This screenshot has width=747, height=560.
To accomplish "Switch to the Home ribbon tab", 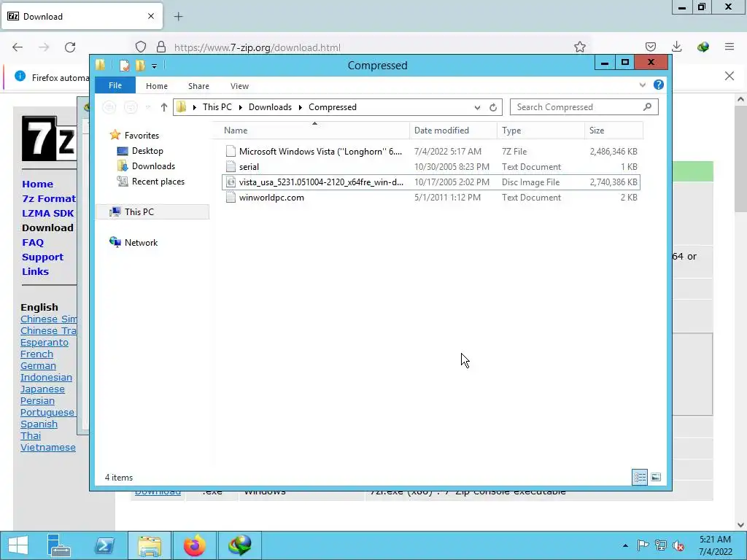I will pyautogui.click(x=157, y=86).
